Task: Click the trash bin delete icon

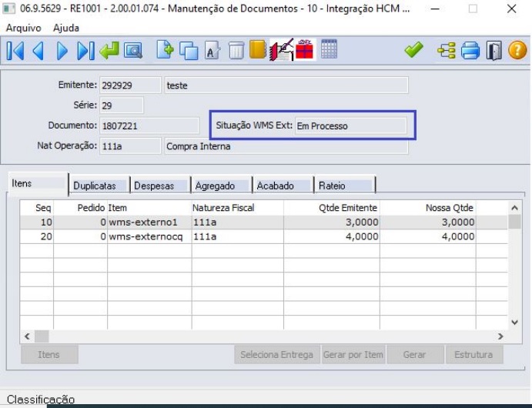Action: click(x=236, y=51)
